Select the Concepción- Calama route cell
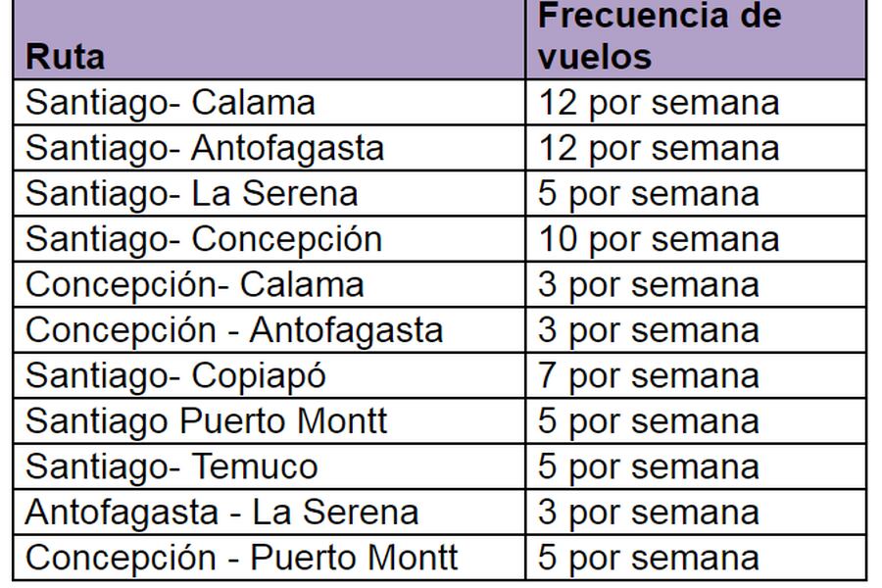Image resolution: width=882 pixels, height=588 pixels. pos(269,285)
